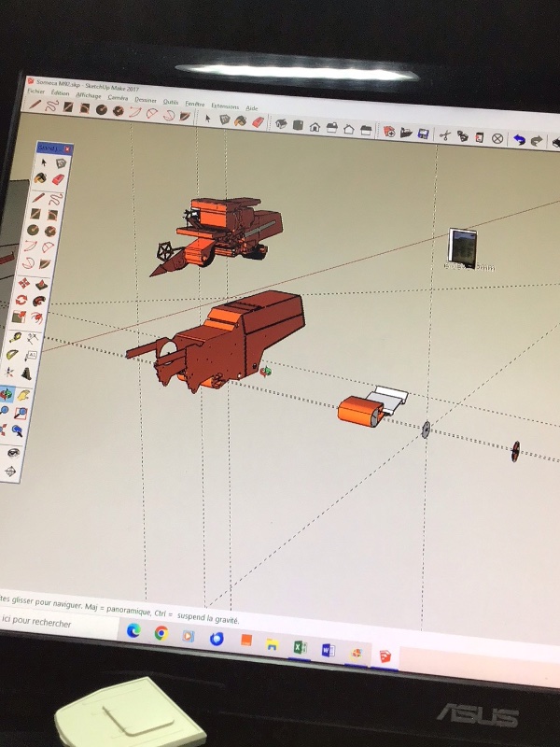Image resolution: width=560 pixels, height=747 pixels.
Task: Click Make Component in the top toolbar
Action: (224, 120)
